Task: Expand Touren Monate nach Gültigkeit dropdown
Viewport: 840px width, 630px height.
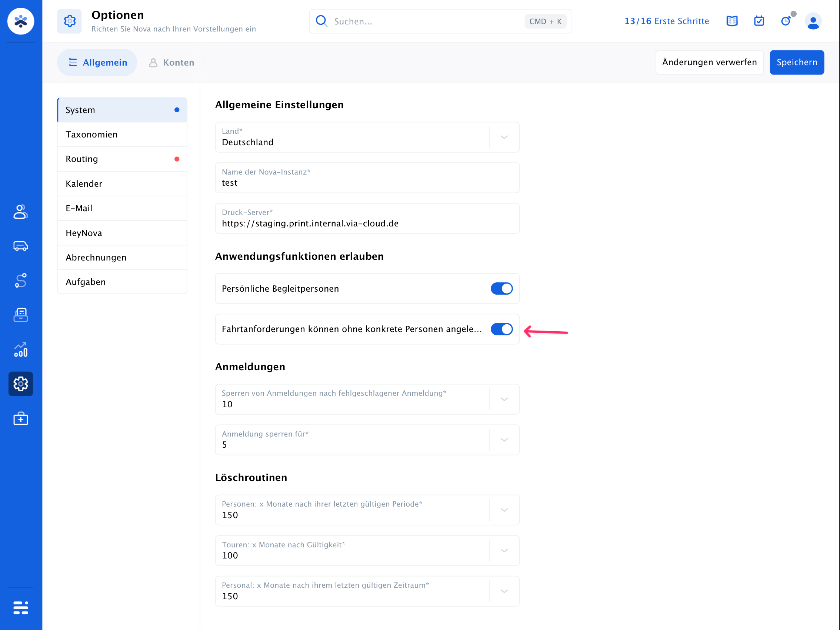Action: [x=504, y=551]
